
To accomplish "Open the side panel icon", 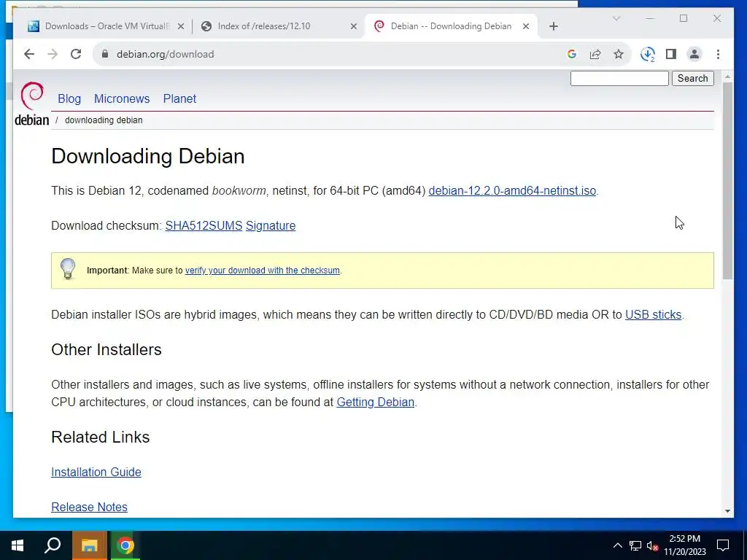I will point(671,54).
